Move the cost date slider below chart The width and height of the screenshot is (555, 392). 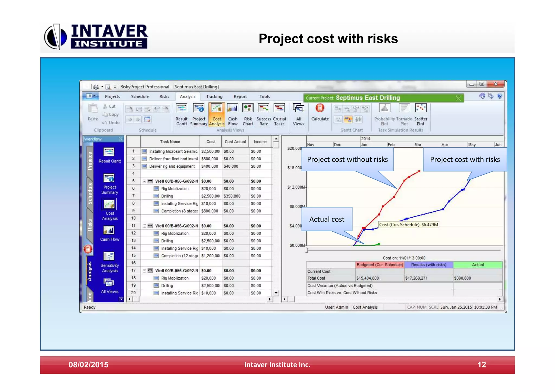(307, 250)
